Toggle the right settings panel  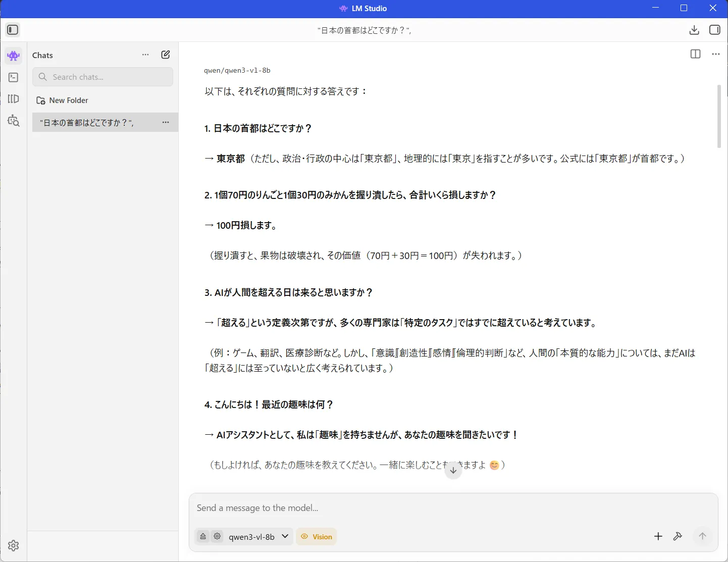(715, 30)
